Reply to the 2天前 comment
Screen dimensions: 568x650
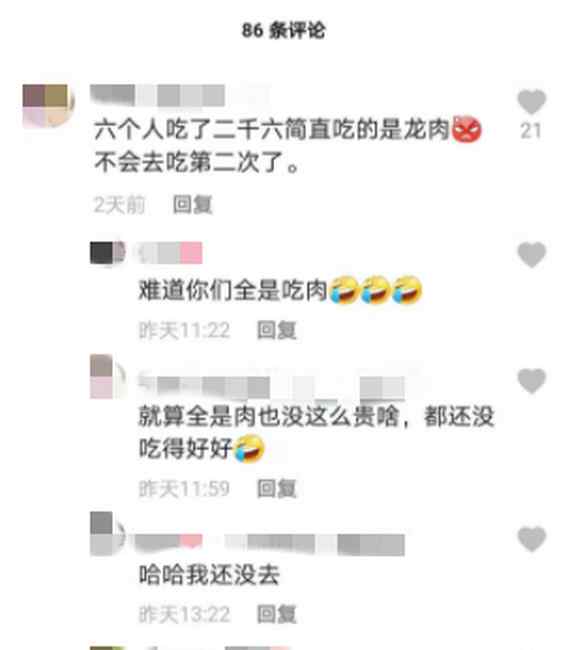[193, 204]
